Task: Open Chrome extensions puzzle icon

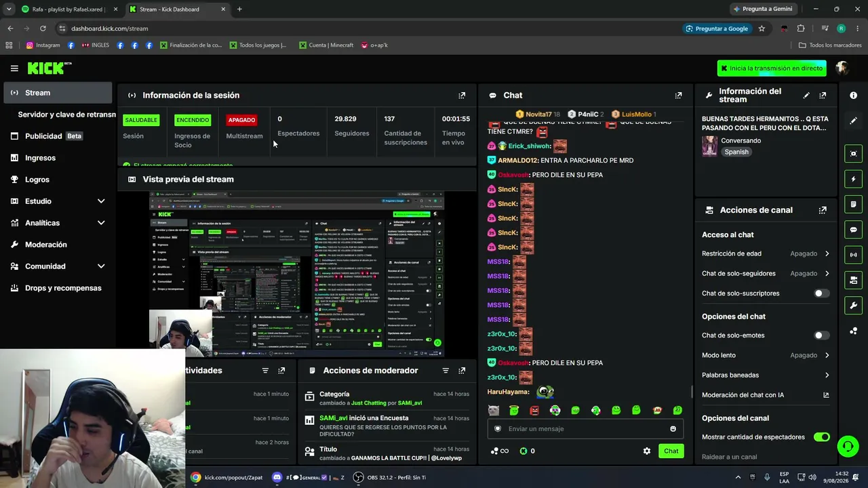Action: tap(801, 28)
